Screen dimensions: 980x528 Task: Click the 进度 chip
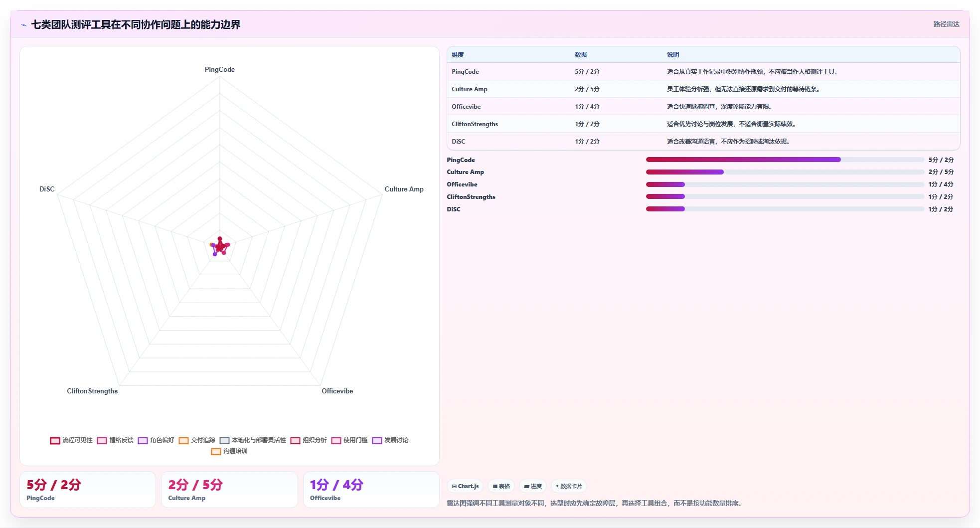(x=533, y=486)
